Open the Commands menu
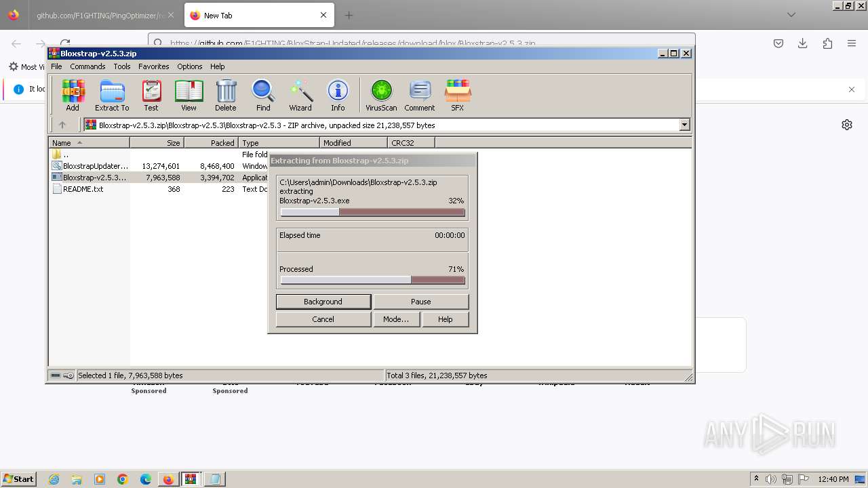This screenshot has height=488, width=868. (x=87, y=66)
